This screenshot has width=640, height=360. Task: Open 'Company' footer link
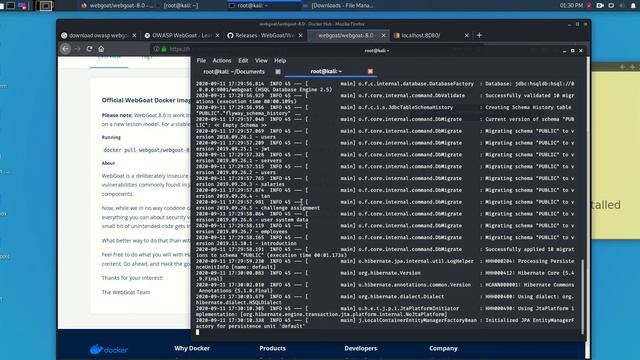pyautogui.click(x=443, y=348)
